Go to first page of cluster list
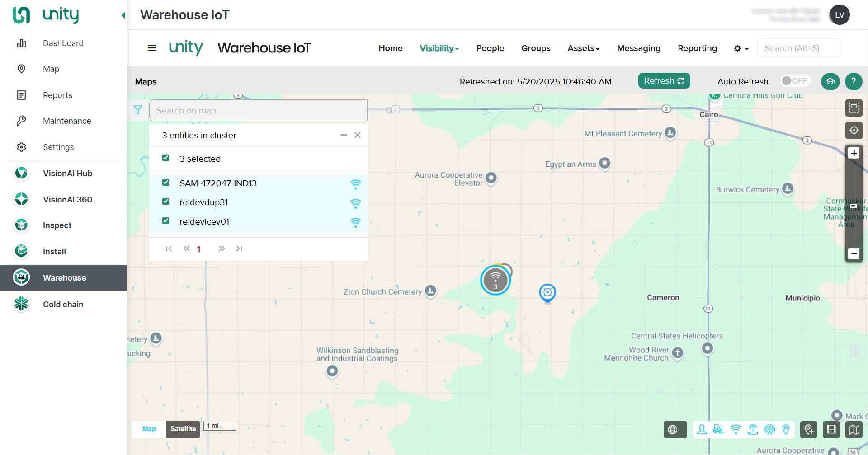Screen dimensions: 868x455 [x=169, y=249]
